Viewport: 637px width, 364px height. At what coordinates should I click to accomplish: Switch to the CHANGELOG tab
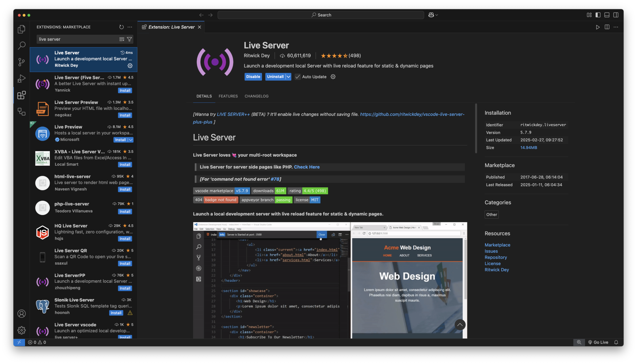point(256,96)
